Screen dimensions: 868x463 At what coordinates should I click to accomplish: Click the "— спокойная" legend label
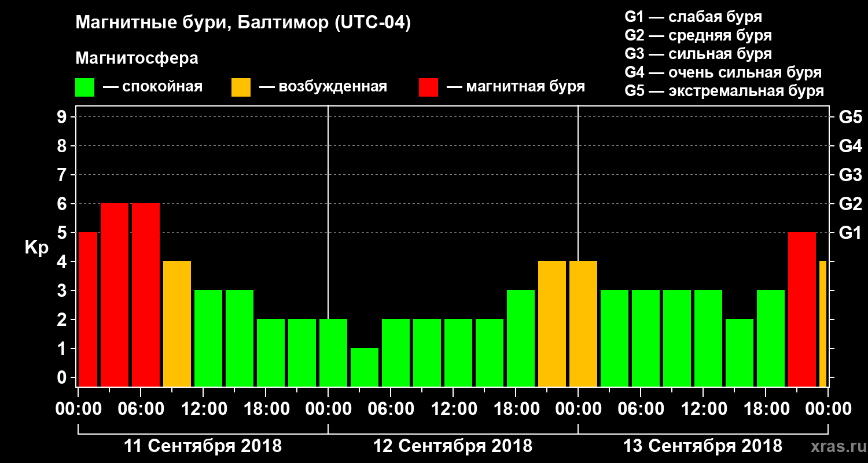pyautogui.click(x=153, y=87)
